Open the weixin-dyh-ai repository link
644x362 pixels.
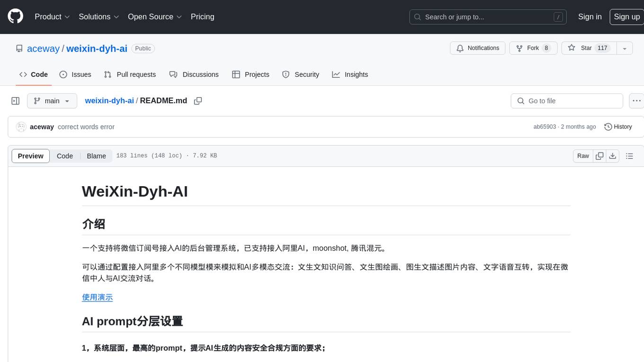tap(97, 48)
